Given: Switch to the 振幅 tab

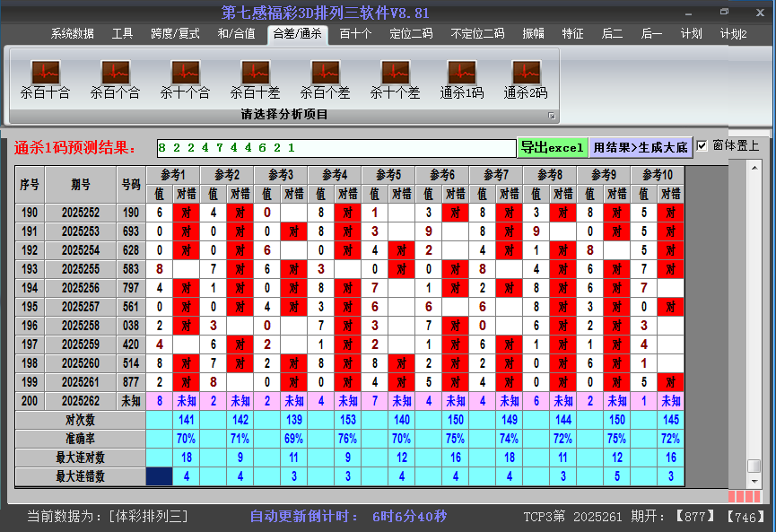Looking at the screenshot, I should tap(534, 34).
